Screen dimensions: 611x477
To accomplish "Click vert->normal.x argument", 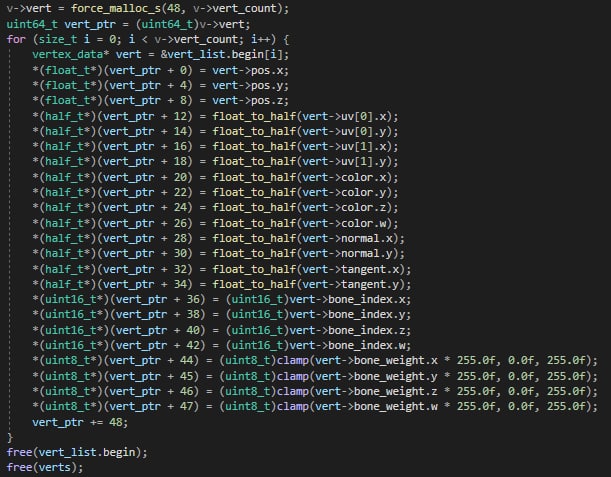I will (x=347, y=238).
